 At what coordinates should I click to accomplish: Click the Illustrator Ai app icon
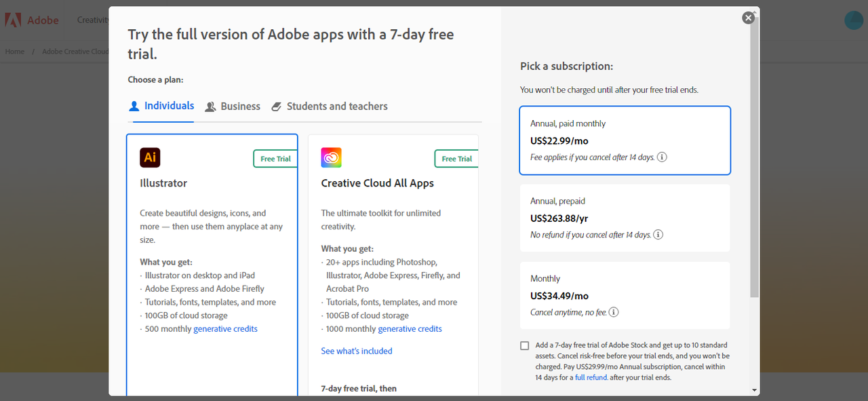pyautogui.click(x=150, y=157)
